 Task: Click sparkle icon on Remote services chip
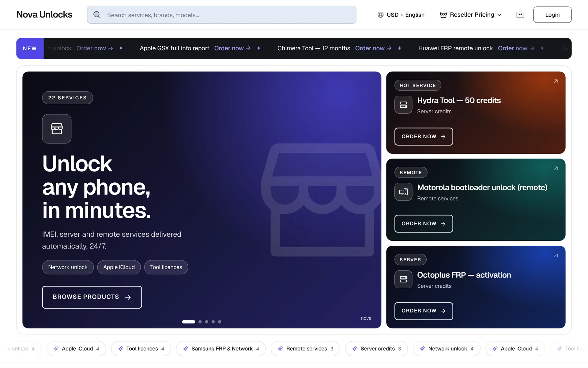[280, 349]
